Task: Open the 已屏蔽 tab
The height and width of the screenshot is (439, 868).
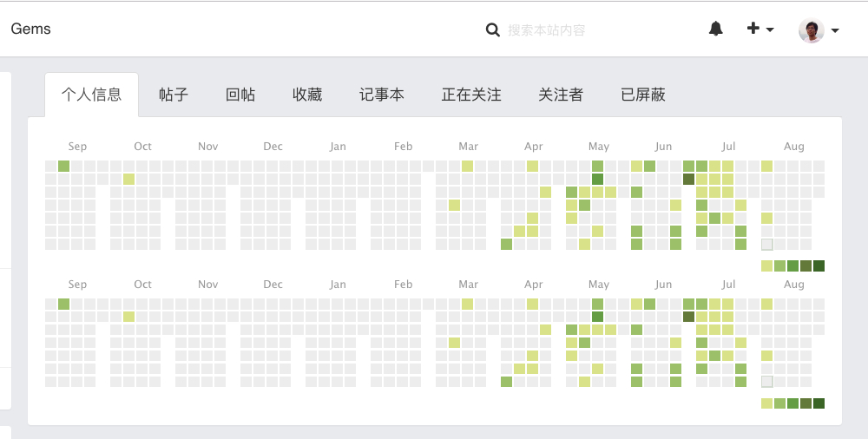Action: click(x=642, y=95)
